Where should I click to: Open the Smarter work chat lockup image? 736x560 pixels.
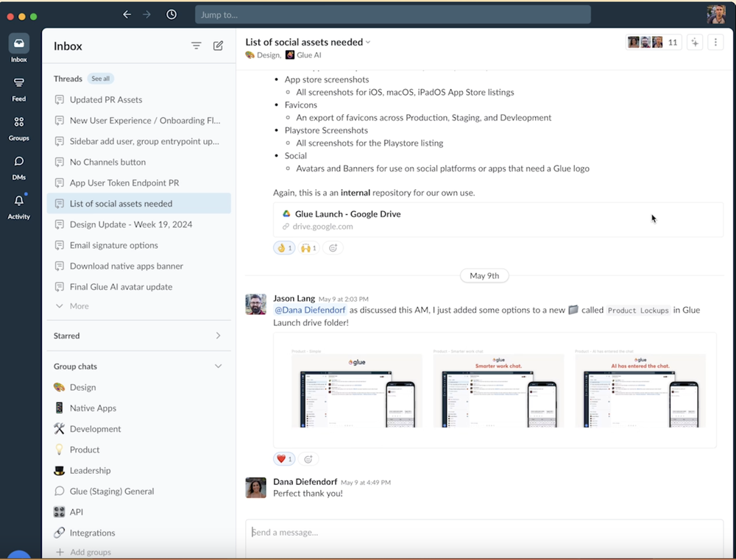pyautogui.click(x=498, y=389)
